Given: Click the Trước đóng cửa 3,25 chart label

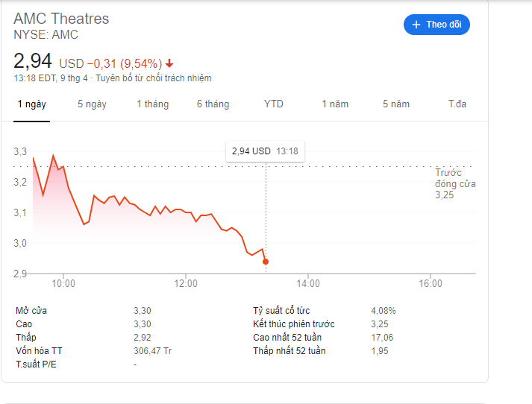Looking at the screenshot, I should [x=454, y=183].
